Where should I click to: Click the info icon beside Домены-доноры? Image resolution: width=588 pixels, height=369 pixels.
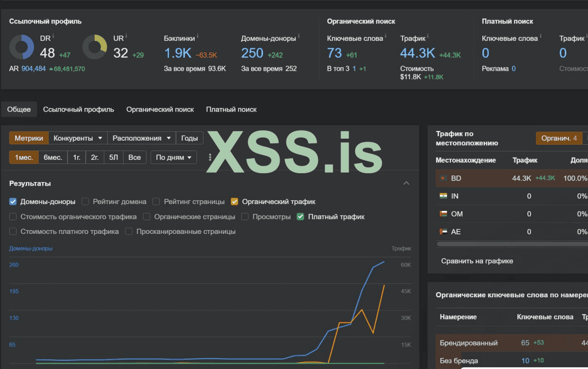(299, 36)
